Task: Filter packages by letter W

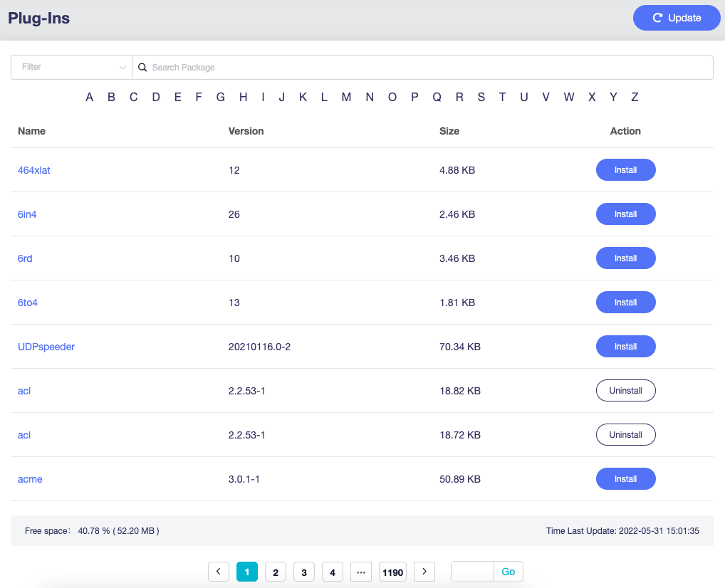Action: click(x=569, y=97)
